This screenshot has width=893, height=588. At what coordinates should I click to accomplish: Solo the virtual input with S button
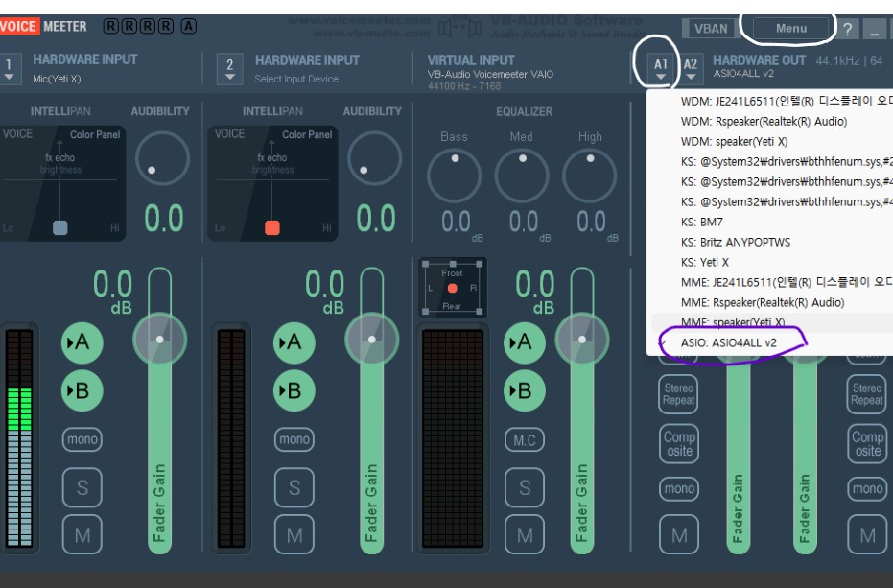click(x=525, y=487)
